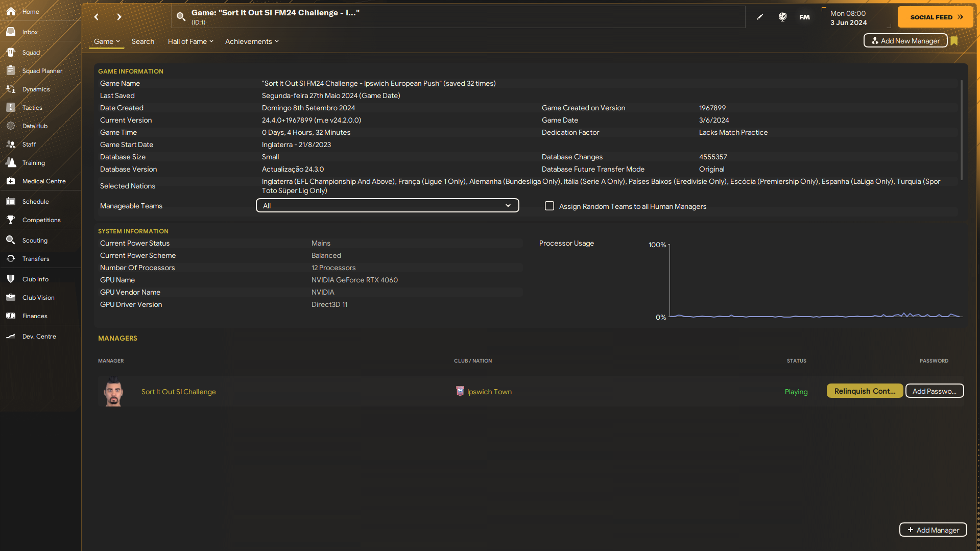Viewport: 980px width, 551px height.
Task: Click the date and time display
Action: [x=849, y=18]
